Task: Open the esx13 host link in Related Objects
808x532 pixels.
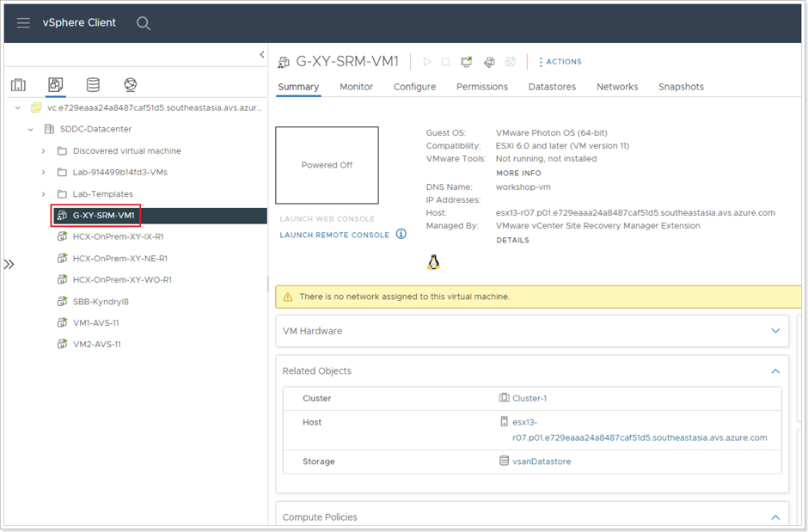Action: click(x=640, y=430)
